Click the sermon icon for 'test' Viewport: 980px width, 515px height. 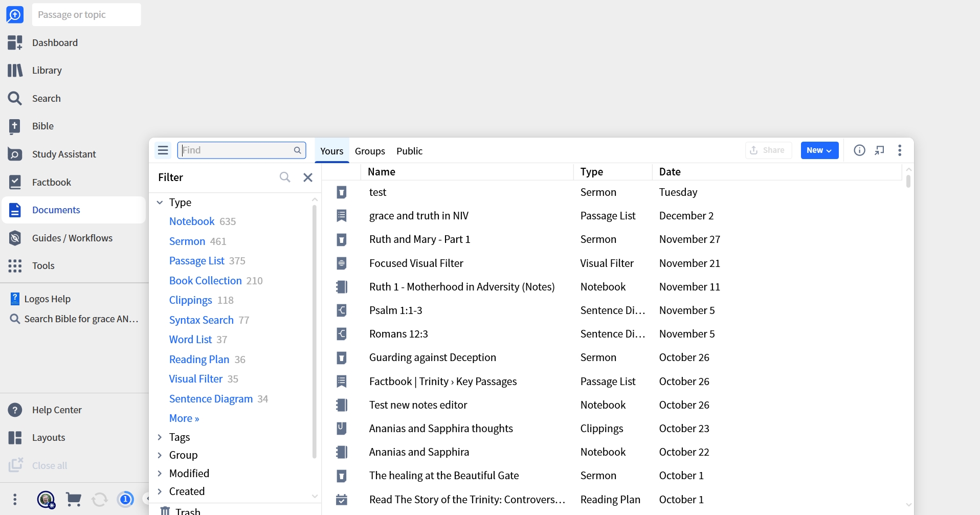click(x=342, y=192)
